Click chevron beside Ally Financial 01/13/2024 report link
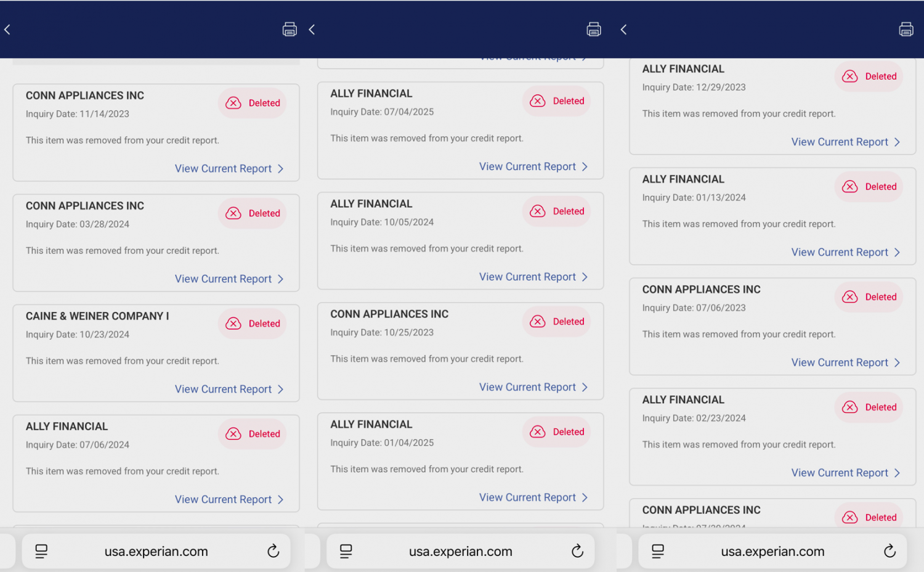The width and height of the screenshot is (924, 572). [x=897, y=252]
